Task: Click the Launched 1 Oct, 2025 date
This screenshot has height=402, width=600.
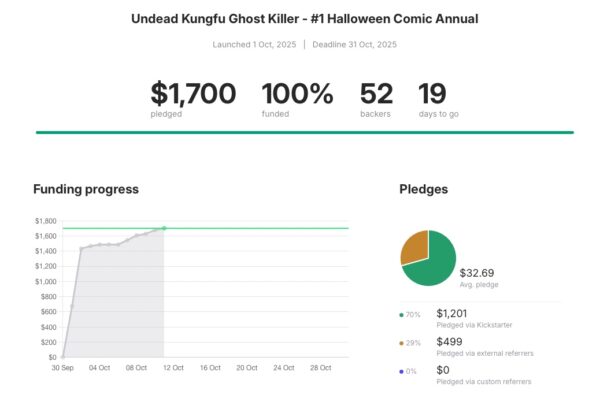Action: 254,44
